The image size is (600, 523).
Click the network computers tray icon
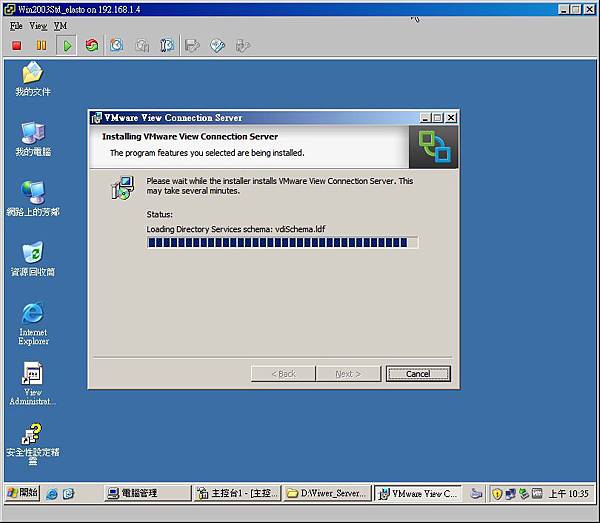[510, 494]
